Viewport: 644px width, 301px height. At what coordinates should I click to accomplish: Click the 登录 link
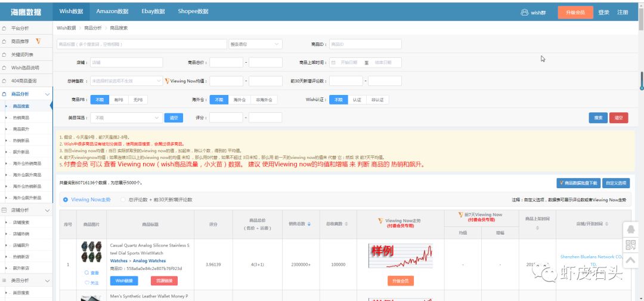[x=603, y=13]
